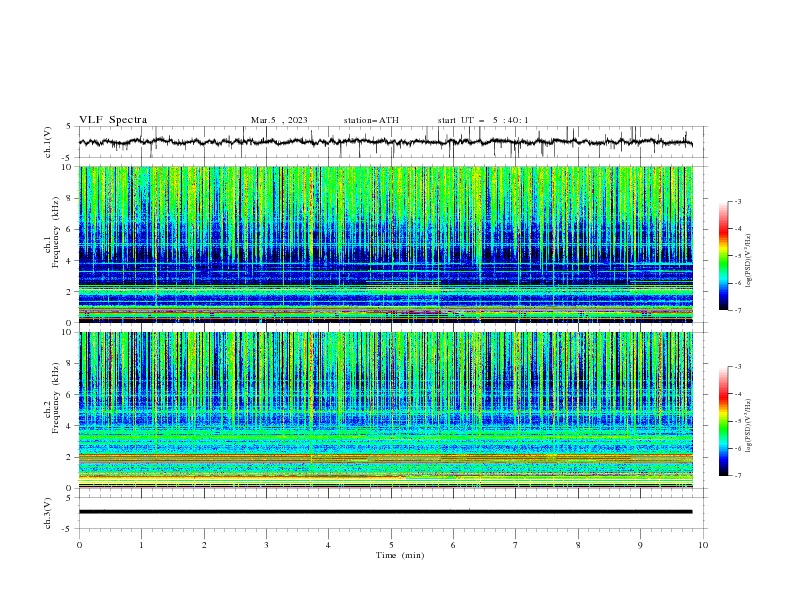This screenshot has width=792, height=612.
Task: Click the "VLF Spectra" title text
Action: pyautogui.click(x=113, y=120)
